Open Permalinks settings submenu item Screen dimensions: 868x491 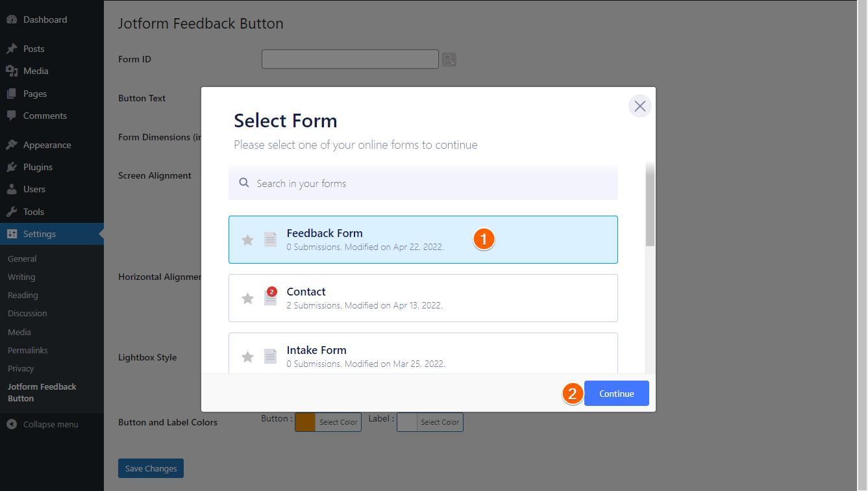coord(28,351)
